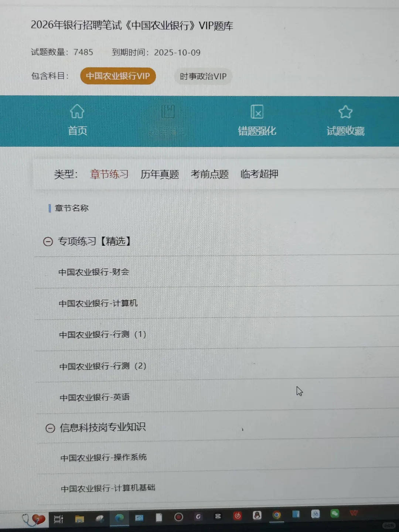Click 试题数量：7485 text
The width and height of the screenshot is (399, 532).
click(x=62, y=52)
